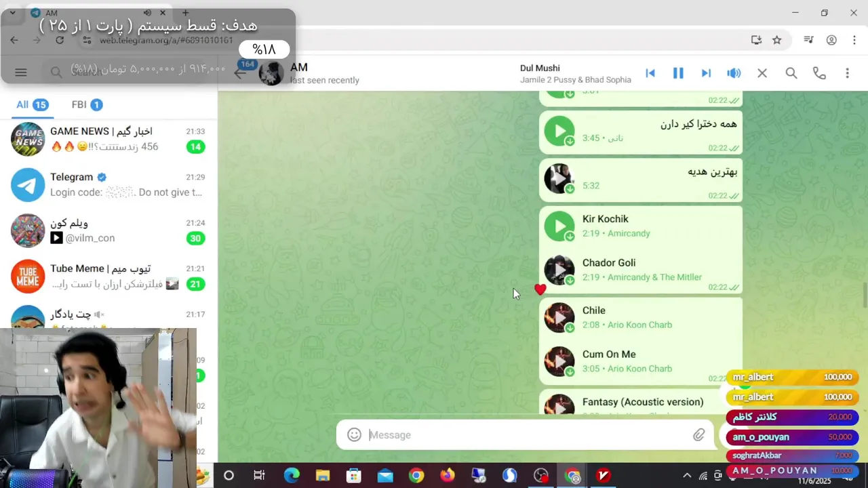This screenshot has width=868, height=488.
Task: Toggle audio player volume speaker
Action: (x=734, y=73)
